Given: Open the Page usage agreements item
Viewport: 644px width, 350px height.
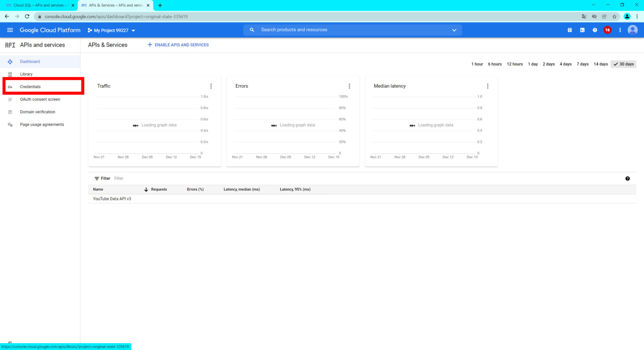Looking at the screenshot, I should click(x=40, y=124).
